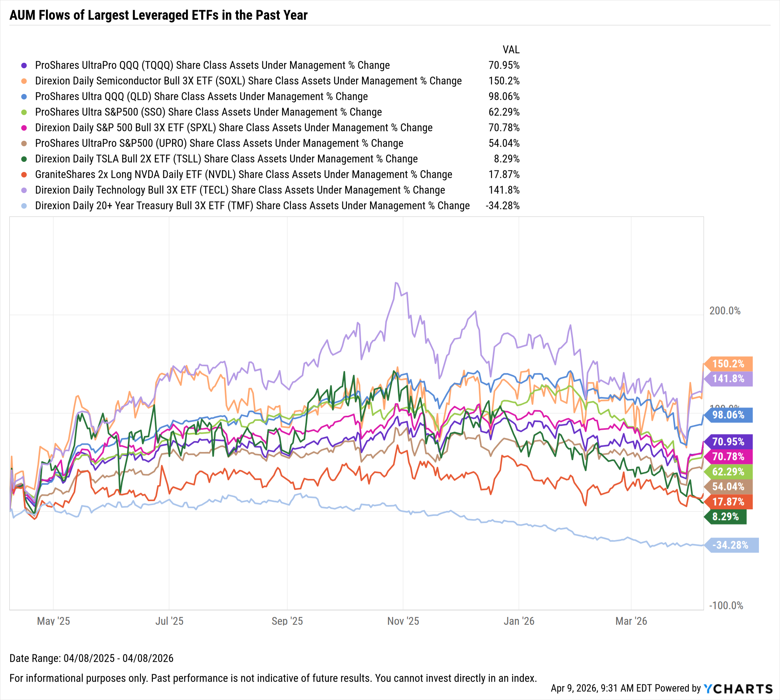Click the 141.8% lavender end-value tag
The width and height of the screenshot is (780, 700).
pyautogui.click(x=728, y=379)
